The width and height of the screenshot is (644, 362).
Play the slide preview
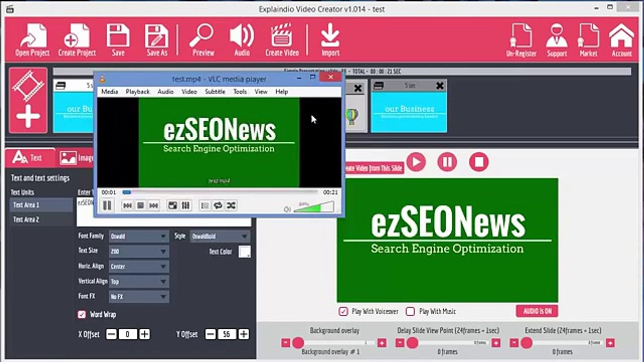tap(416, 162)
